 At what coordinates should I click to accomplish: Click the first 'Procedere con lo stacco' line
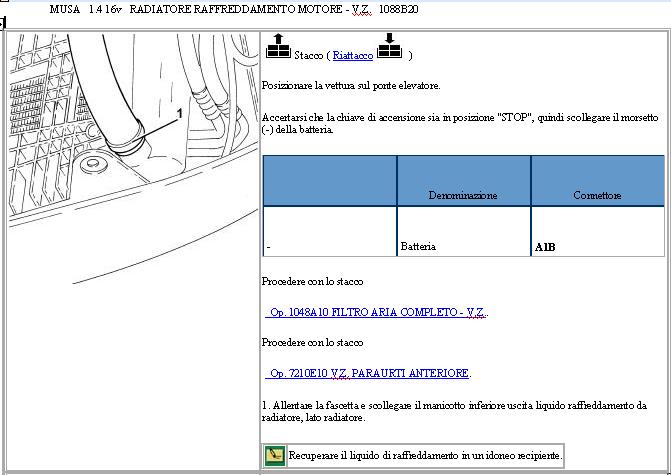(x=312, y=282)
